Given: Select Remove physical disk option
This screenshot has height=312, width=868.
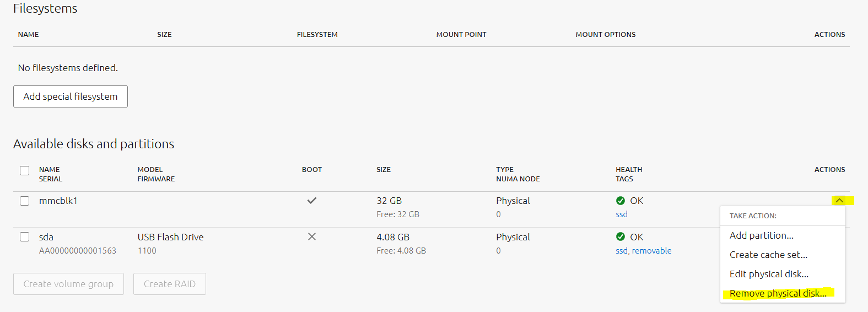Looking at the screenshot, I should click(x=778, y=293).
